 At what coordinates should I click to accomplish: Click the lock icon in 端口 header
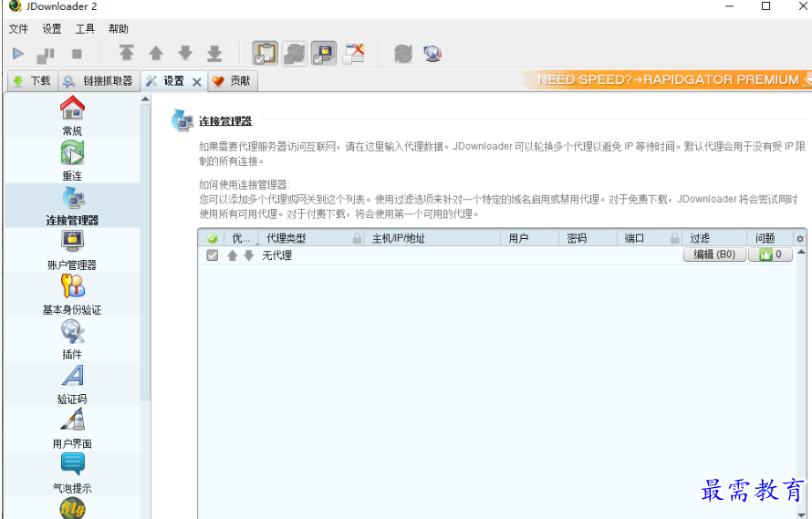(674, 238)
